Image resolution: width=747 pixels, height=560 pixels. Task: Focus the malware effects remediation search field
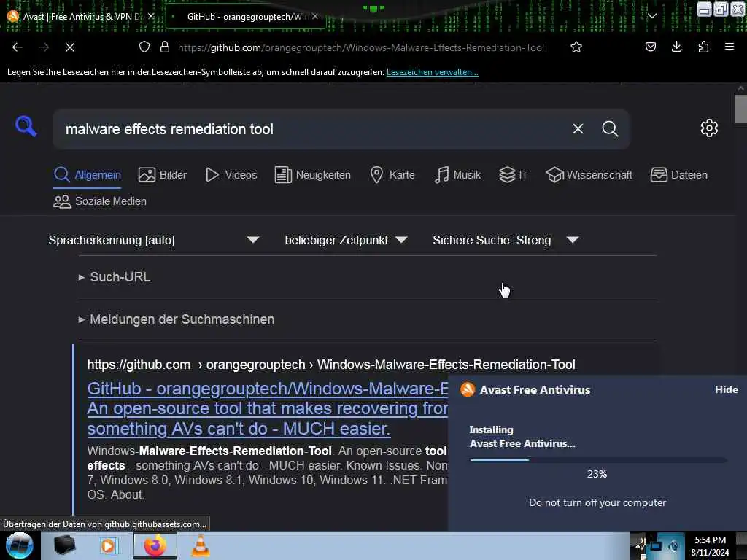[314, 129]
